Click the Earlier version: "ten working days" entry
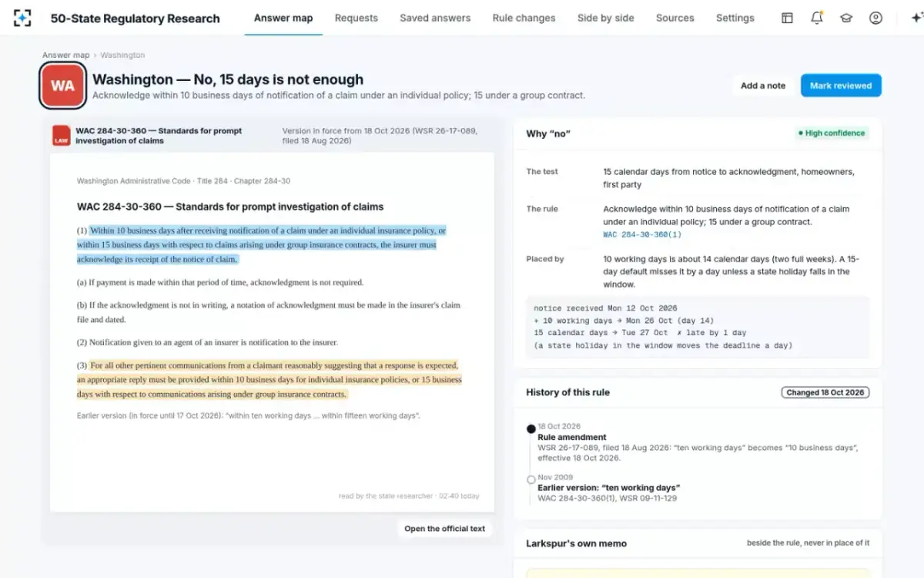The width and height of the screenshot is (924, 578). (608, 487)
